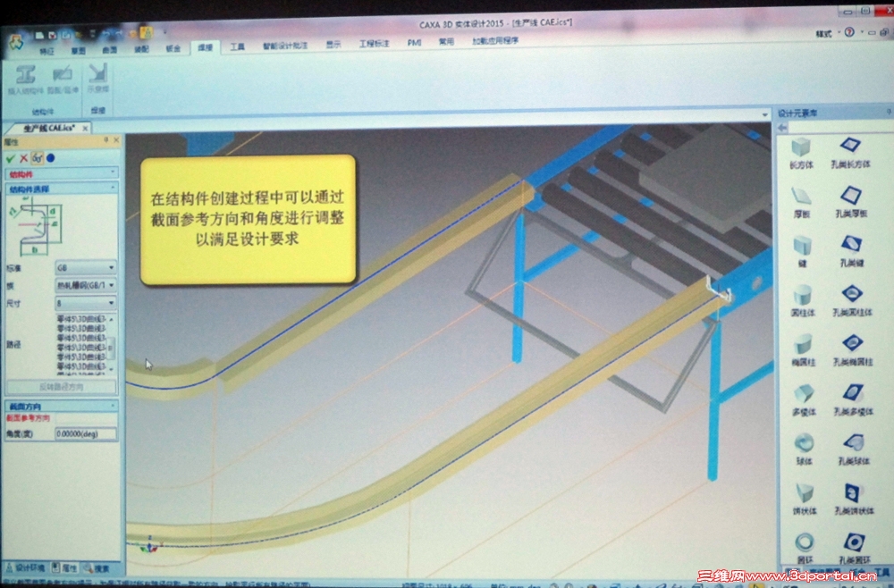This screenshot has width=894, height=588.
Task: Open the 装配 ribbon tab
Action: [x=141, y=49]
